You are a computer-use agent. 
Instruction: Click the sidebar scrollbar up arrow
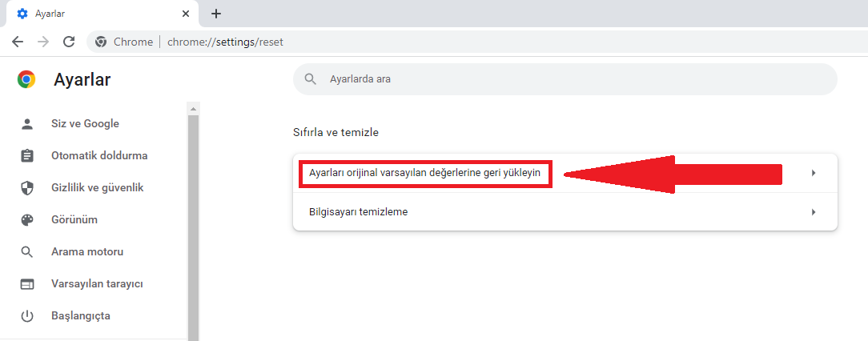tap(193, 108)
